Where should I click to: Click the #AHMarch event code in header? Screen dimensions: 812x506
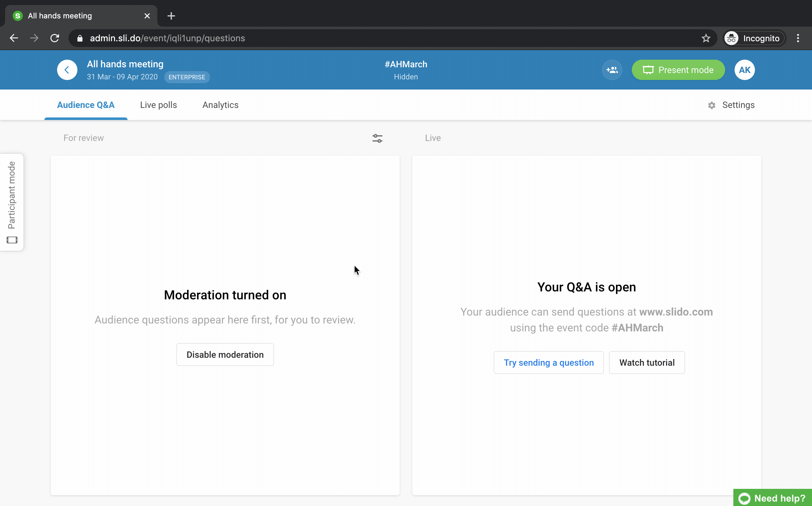point(406,64)
